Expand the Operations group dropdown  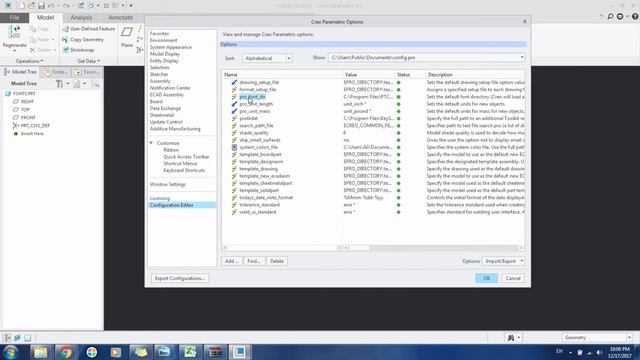point(29,61)
